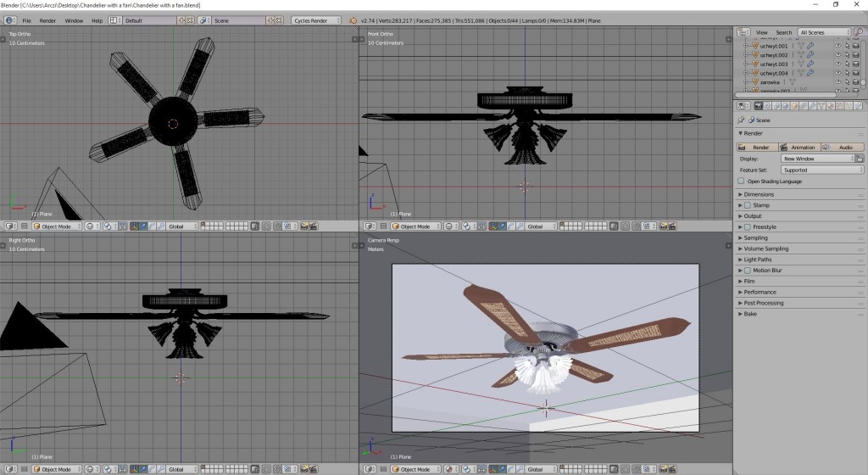
Task: Click the wrench modifier icon on uchwyt.001
Action: point(810,46)
